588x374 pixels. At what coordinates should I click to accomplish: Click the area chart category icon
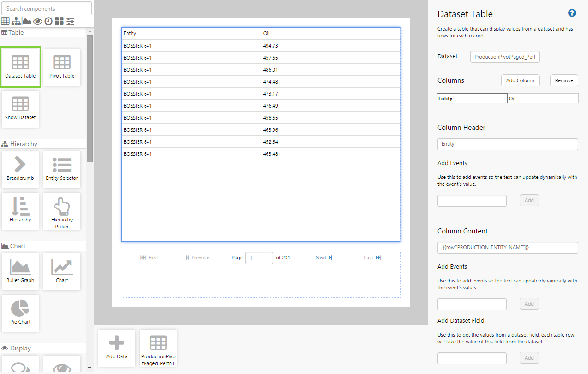tap(27, 21)
